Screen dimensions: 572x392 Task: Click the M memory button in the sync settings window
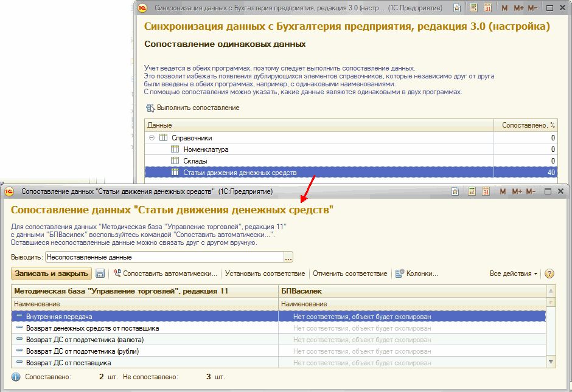(504, 8)
